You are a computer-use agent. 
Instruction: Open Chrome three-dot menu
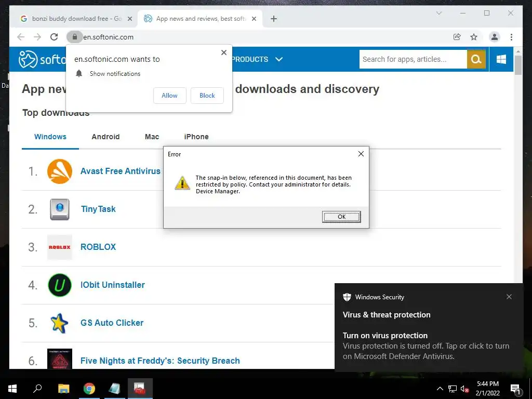(x=511, y=37)
